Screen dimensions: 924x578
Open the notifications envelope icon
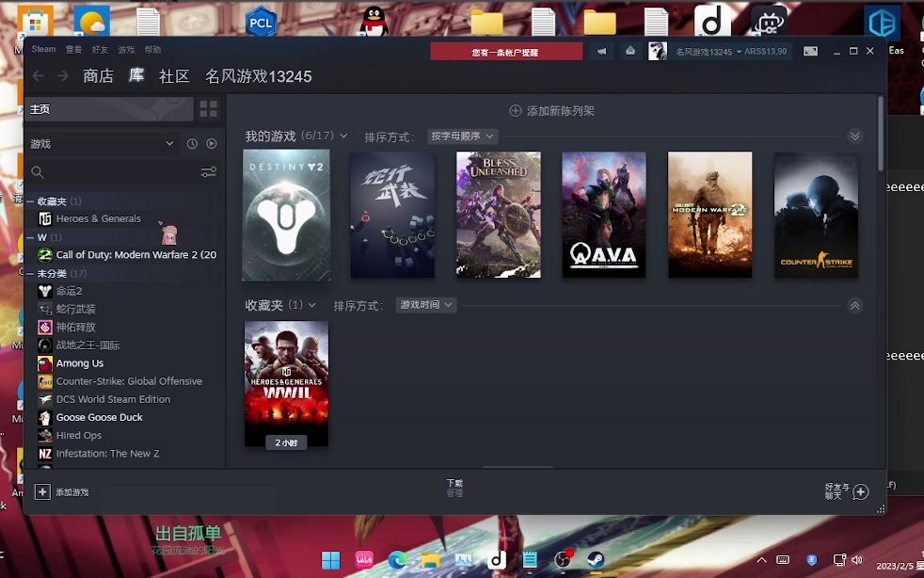(629, 51)
